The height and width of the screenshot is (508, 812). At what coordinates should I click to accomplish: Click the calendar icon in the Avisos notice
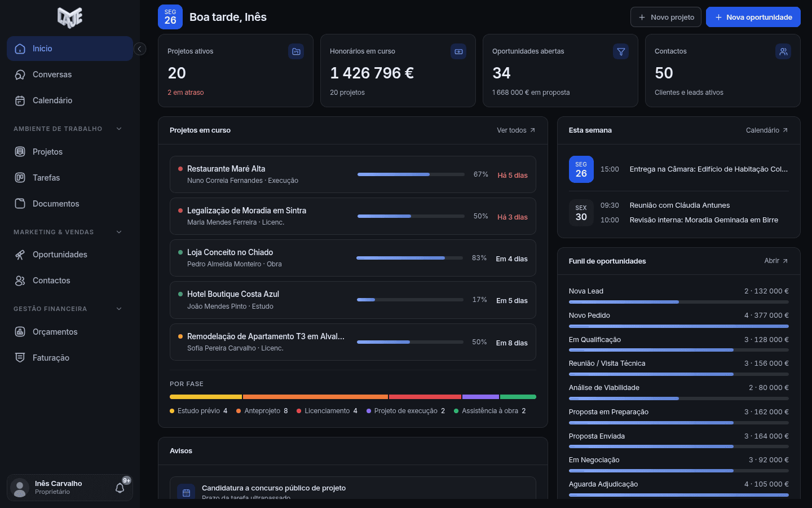pyautogui.click(x=187, y=493)
